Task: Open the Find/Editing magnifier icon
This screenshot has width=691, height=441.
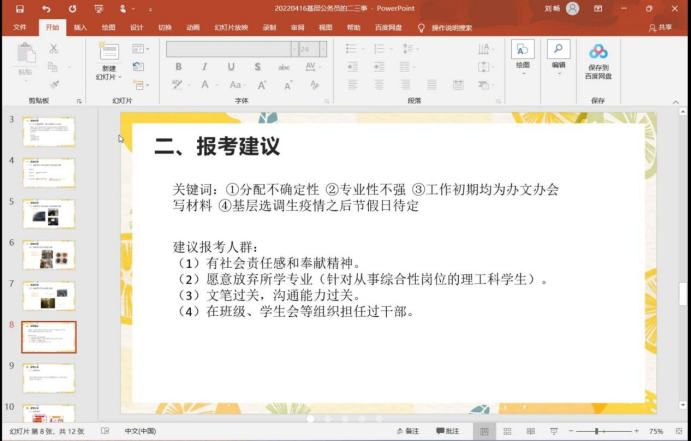Action: pyautogui.click(x=558, y=49)
